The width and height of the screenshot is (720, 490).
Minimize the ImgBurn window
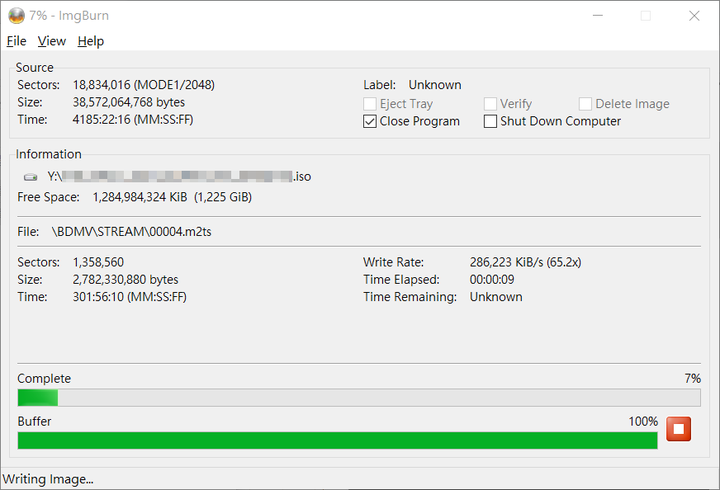(x=597, y=16)
